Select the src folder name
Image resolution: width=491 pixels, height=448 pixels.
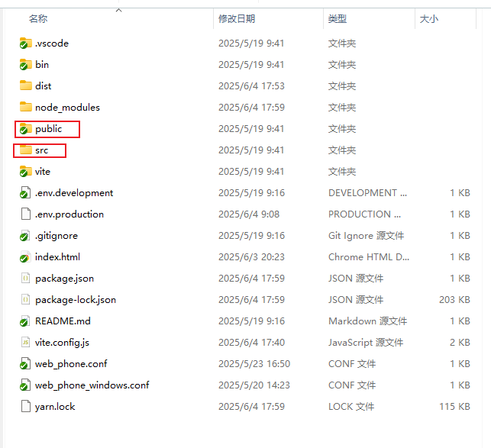(x=42, y=150)
